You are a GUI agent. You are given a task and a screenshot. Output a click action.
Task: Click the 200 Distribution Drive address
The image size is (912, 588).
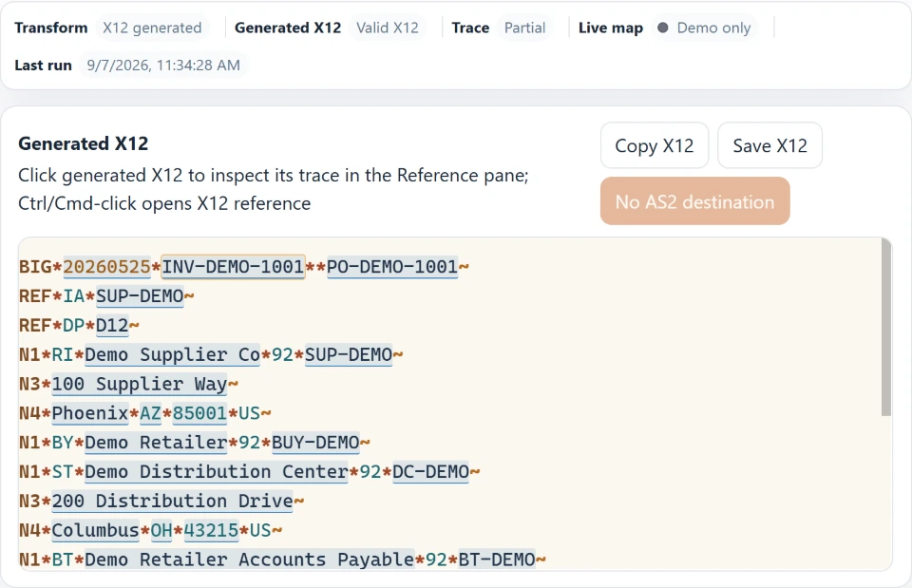tap(172, 501)
